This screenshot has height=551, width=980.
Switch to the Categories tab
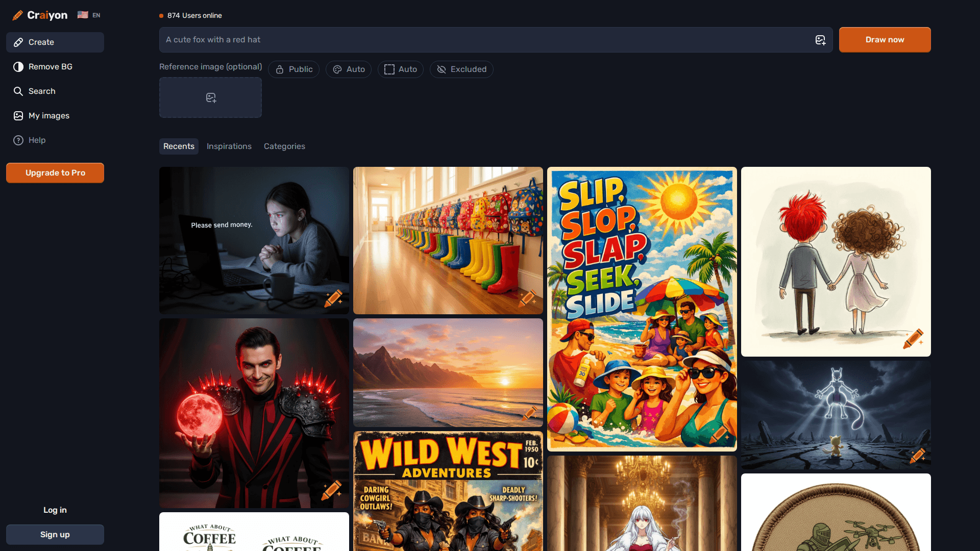point(284,146)
